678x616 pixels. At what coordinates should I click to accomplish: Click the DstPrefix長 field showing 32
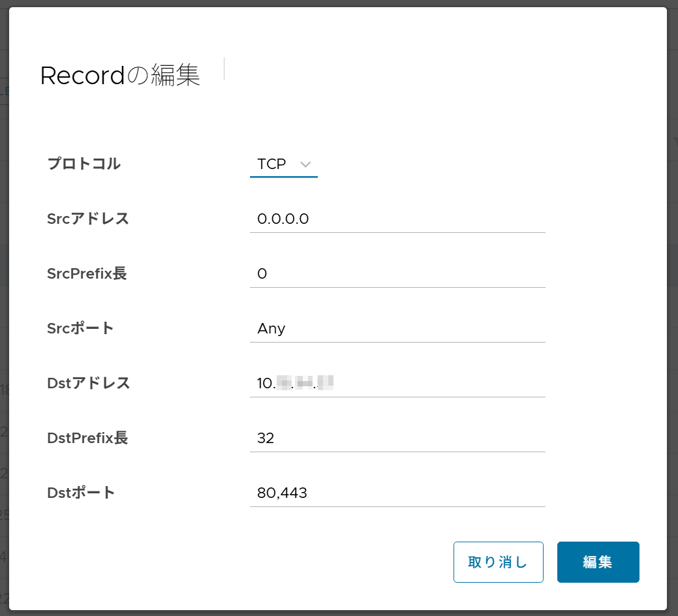point(397,439)
